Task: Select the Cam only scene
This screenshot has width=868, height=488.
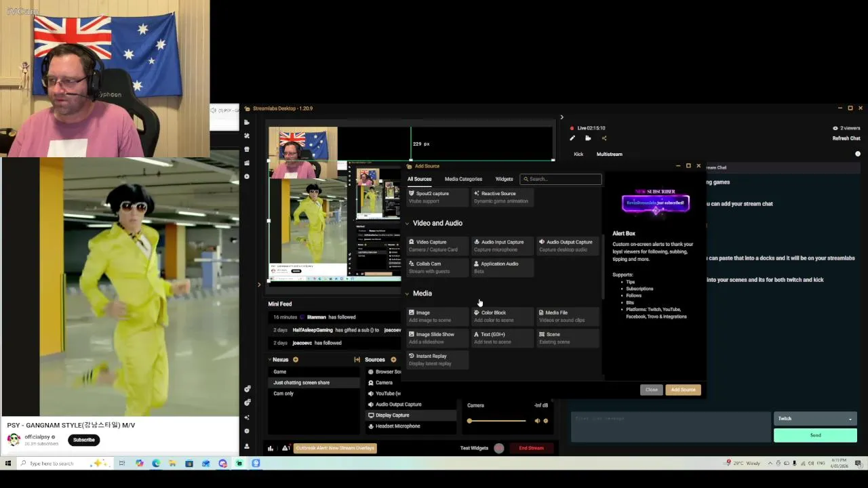Action: pyautogui.click(x=313, y=394)
